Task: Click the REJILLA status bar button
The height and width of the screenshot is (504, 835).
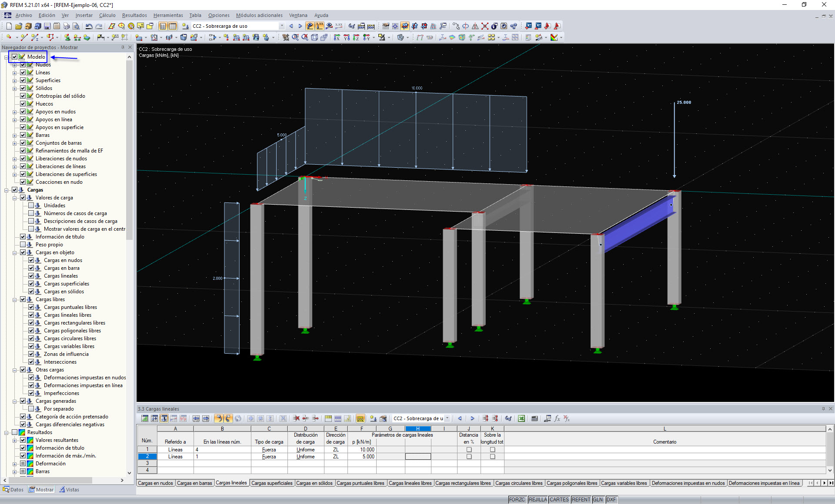Action: pos(538,500)
